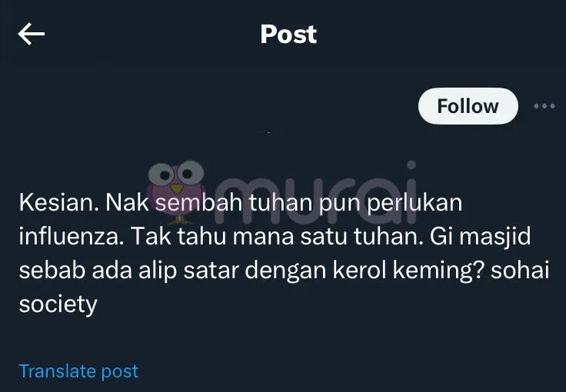Click the word 'Nak' in the first line
Viewport: 566px width, 392px height.
127,202
